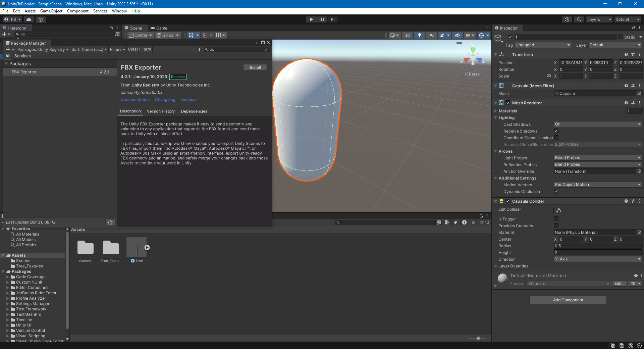
Task: Toggle grid snapping icon in Scene toolbar
Action: [205, 35]
